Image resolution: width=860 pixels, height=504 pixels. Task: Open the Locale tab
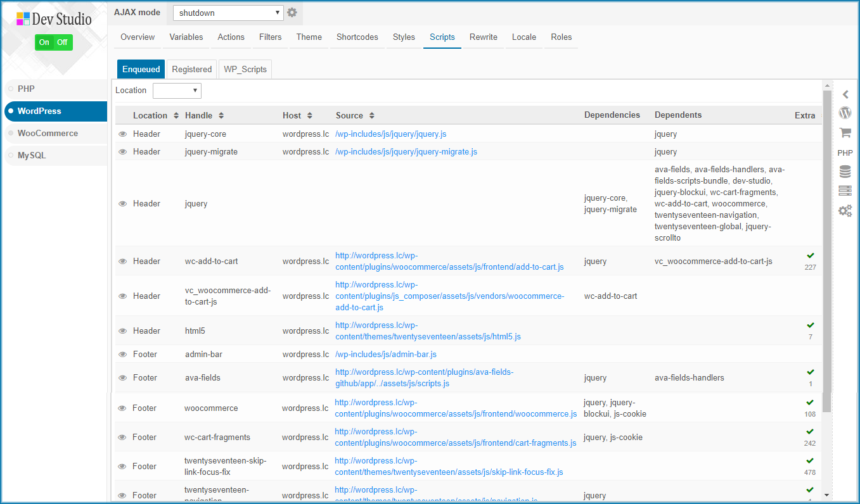524,37
